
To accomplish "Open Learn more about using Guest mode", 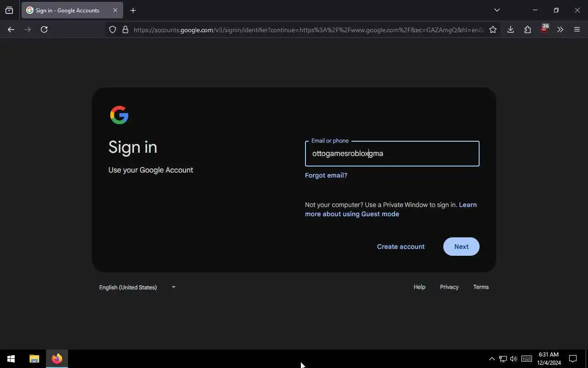I will (391, 209).
